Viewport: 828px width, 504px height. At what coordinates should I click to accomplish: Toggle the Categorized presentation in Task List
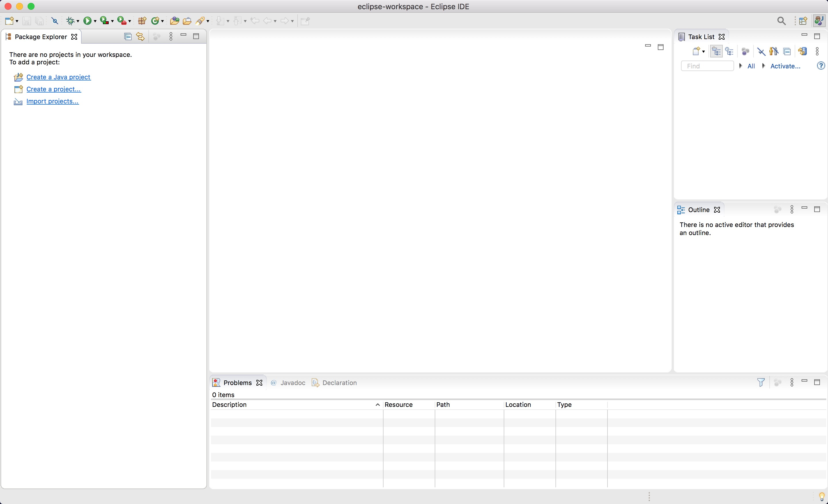coord(716,51)
